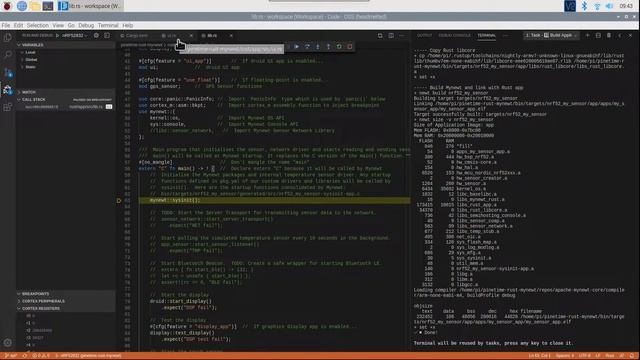Click Bluetooth icon in system tray
The height and width of the screenshot is (360, 640).
[584, 6]
